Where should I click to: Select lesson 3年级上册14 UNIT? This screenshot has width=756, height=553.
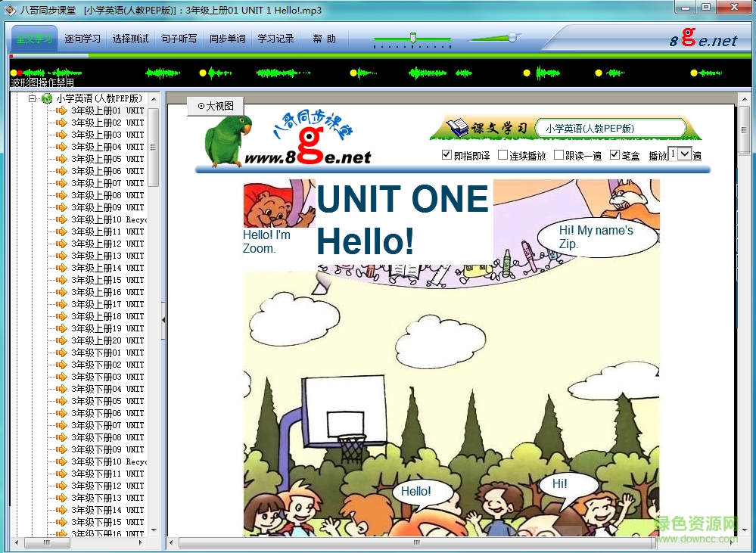[x=107, y=268]
